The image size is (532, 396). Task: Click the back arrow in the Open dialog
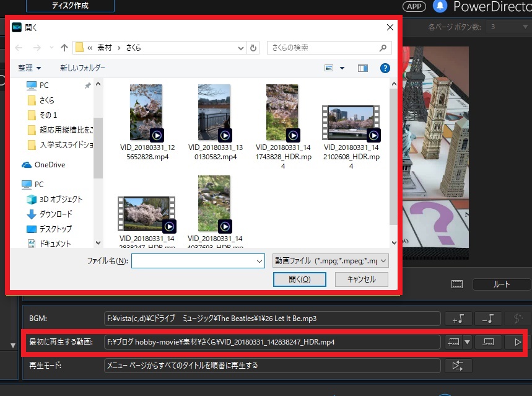(19, 48)
